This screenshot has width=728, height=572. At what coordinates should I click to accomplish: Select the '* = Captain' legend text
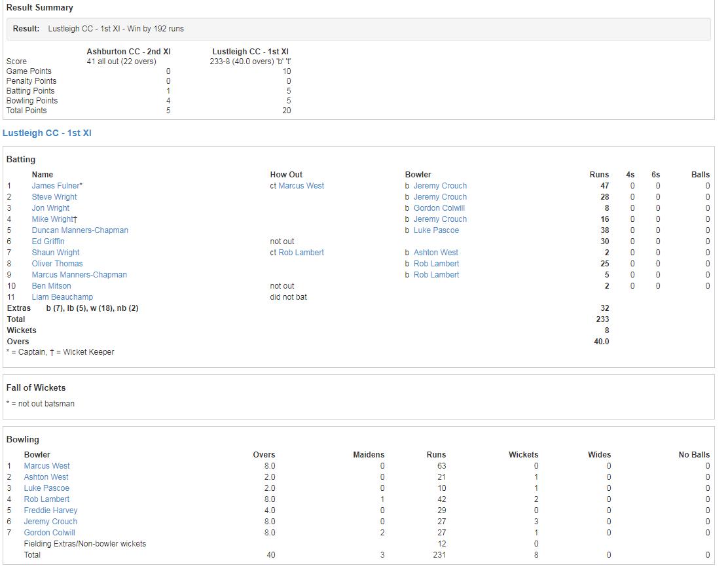pyautogui.click(x=26, y=352)
